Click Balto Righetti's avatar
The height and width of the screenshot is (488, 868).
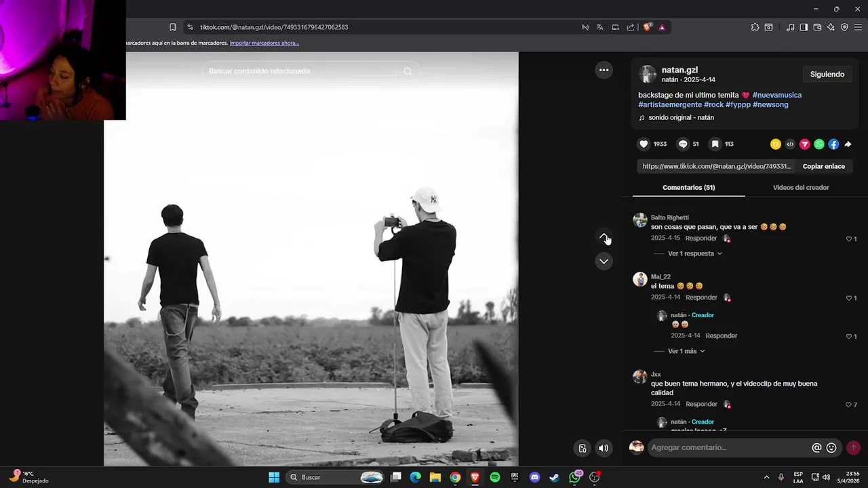pyautogui.click(x=640, y=220)
